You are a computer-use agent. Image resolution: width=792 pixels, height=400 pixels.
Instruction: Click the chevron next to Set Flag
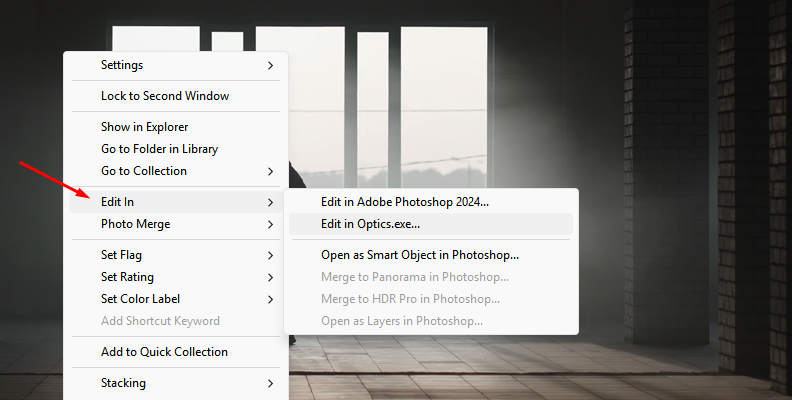271,256
